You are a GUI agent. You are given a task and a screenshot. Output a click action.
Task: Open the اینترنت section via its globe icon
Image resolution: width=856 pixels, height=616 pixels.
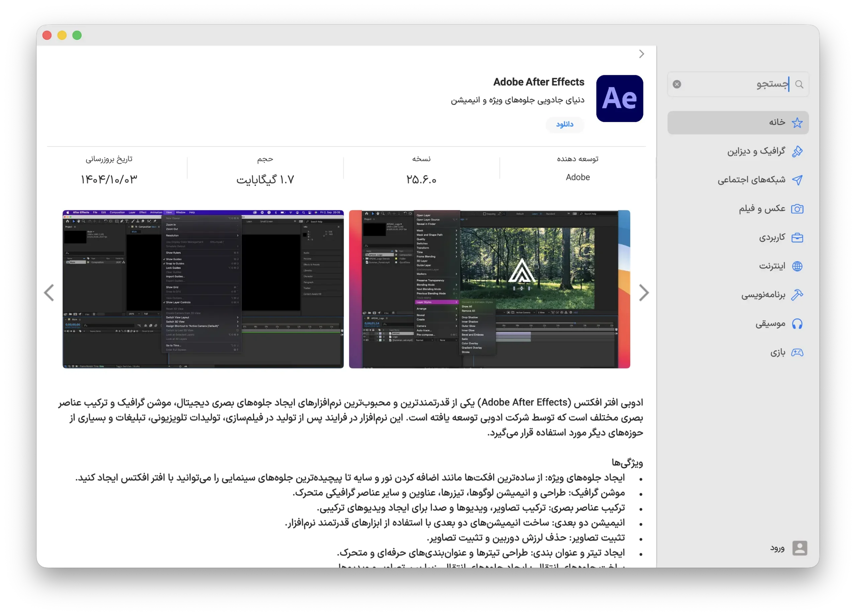coord(797,266)
